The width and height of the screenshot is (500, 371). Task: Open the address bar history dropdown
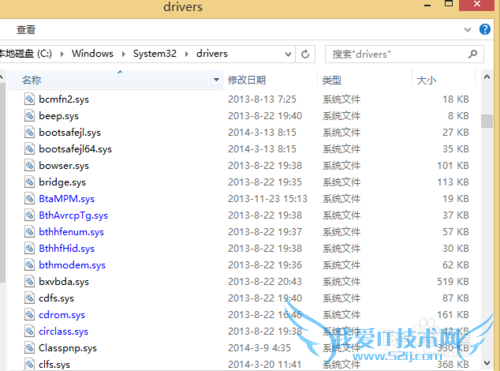pyautogui.click(x=288, y=54)
